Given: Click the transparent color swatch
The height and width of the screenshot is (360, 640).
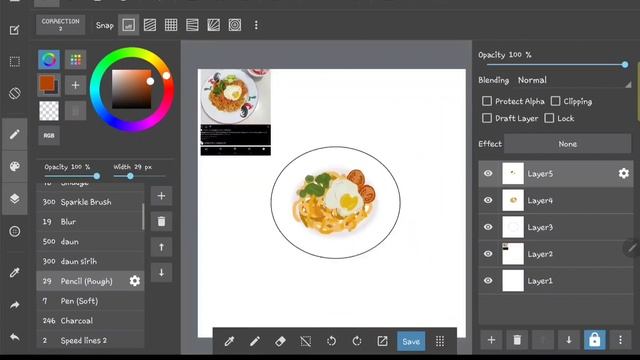Looking at the screenshot, I should (49, 111).
